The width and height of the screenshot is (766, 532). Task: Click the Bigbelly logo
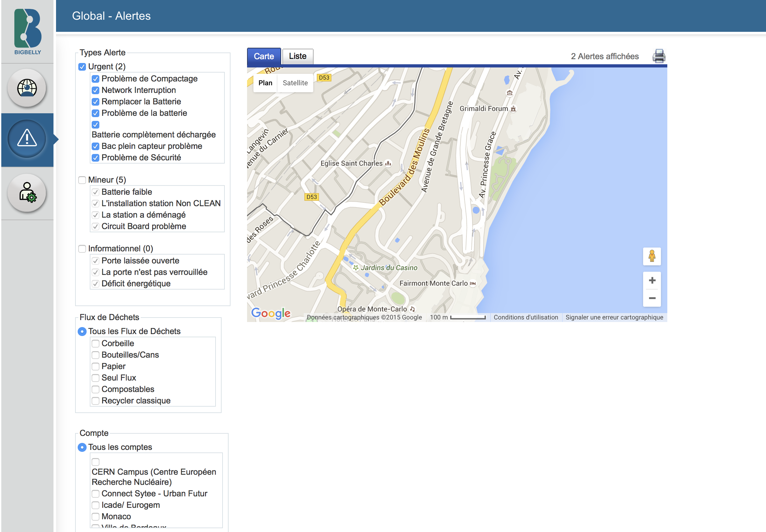point(28,32)
